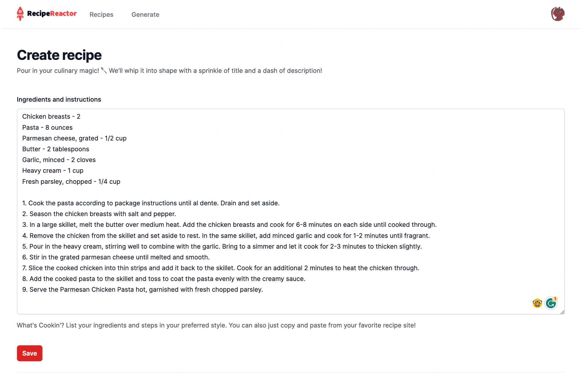Click the Grammarly notification badge showing 1
Image resolution: width=582 pixels, height=392 pixels.
pyautogui.click(x=555, y=299)
